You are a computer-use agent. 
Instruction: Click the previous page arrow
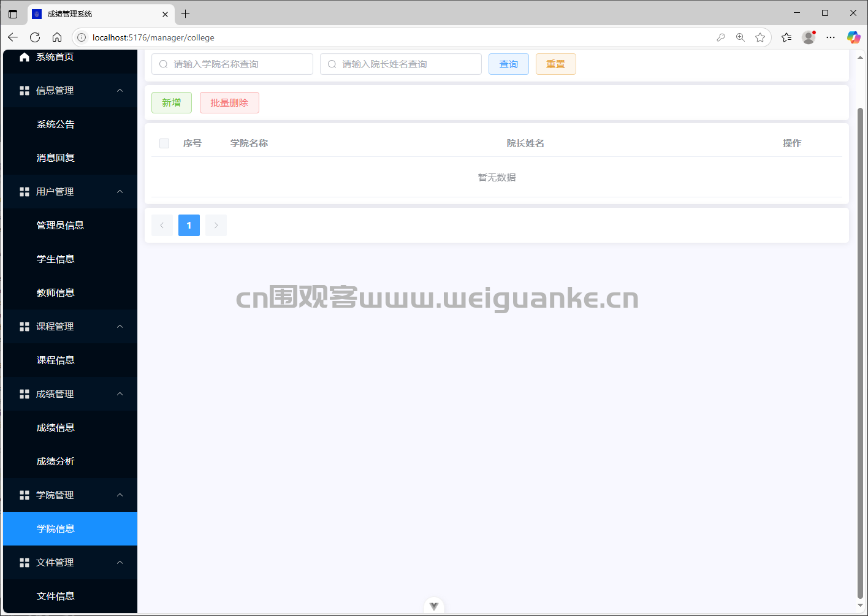[162, 226]
